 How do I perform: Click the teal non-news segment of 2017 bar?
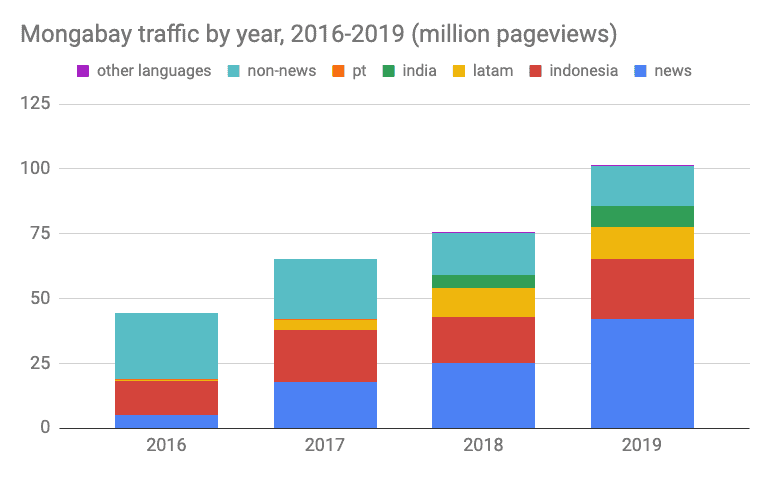pyautogui.click(x=325, y=289)
